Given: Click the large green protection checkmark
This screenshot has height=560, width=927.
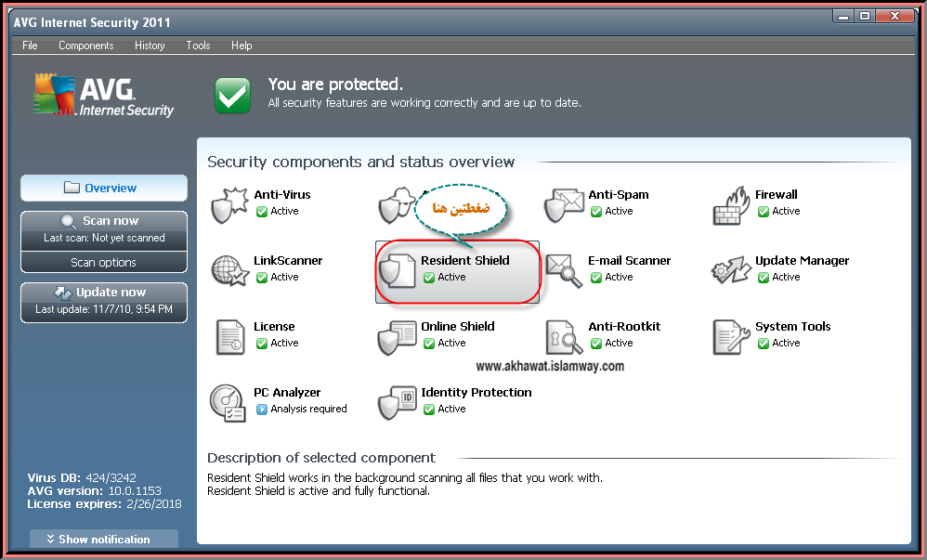Looking at the screenshot, I should pos(232,96).
